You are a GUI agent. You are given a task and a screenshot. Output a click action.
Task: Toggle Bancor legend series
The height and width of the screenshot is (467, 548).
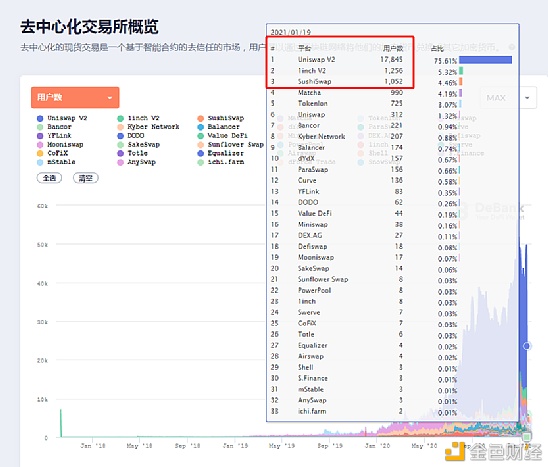(x=54, y=127)
